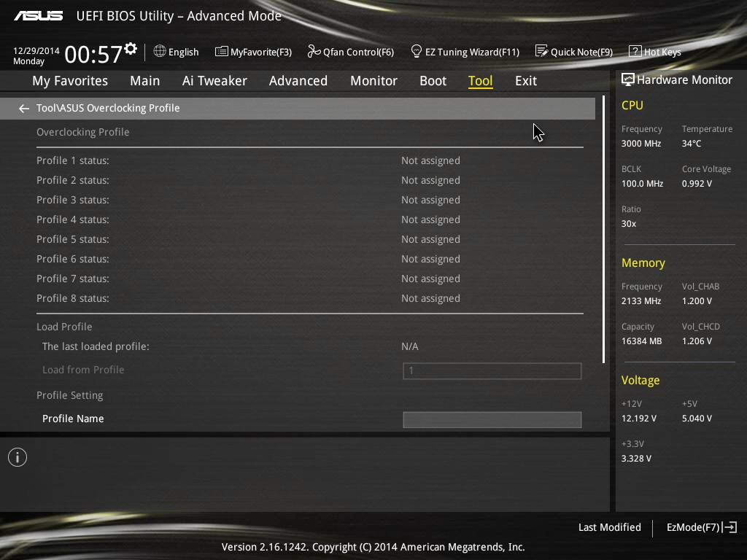Click Memory frequency value 2133 MHz
747x560 pixels.
pos(640,301)
